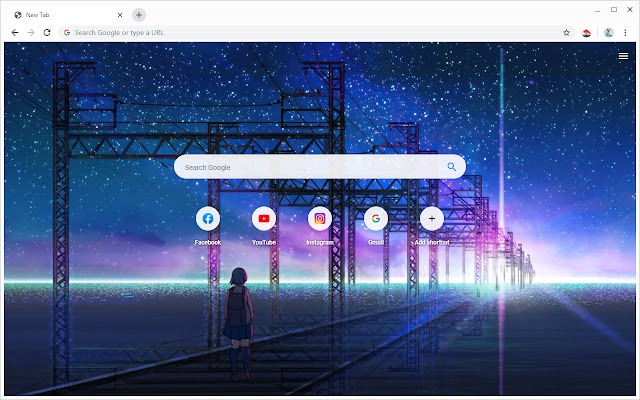Reload the page with the refresh icon

[x=47, y=33]
